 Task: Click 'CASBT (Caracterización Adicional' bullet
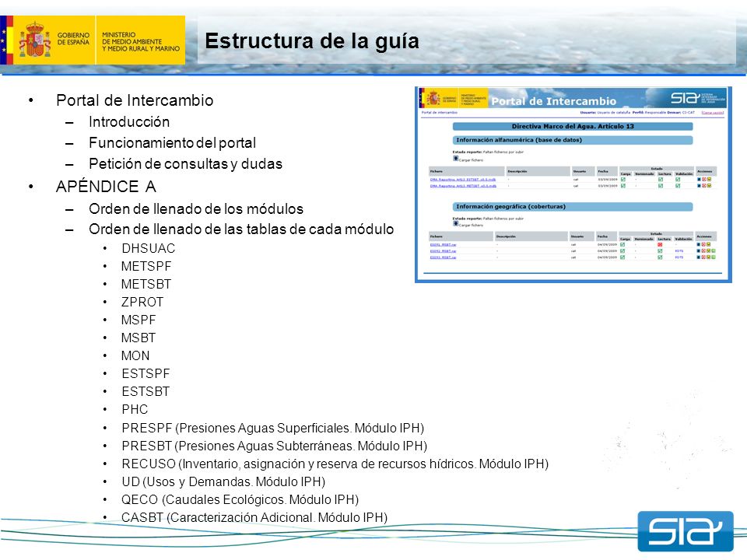coord(254,518)
